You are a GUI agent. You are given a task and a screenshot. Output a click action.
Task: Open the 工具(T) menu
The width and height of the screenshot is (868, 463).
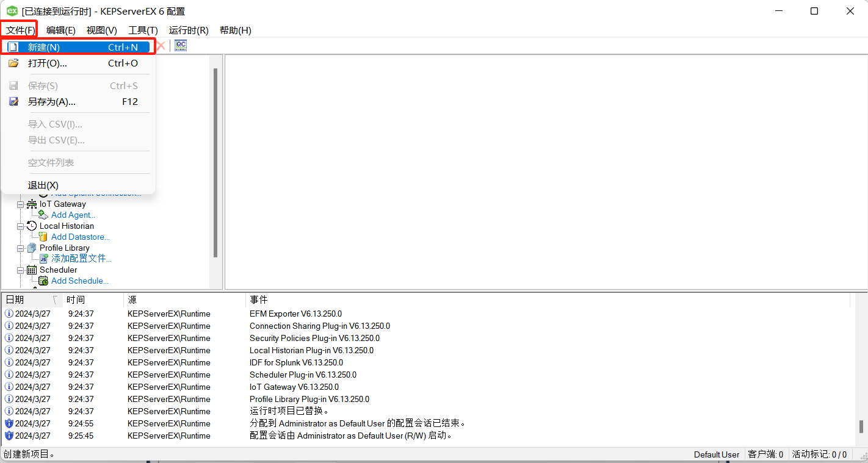[x=143, y=31]
